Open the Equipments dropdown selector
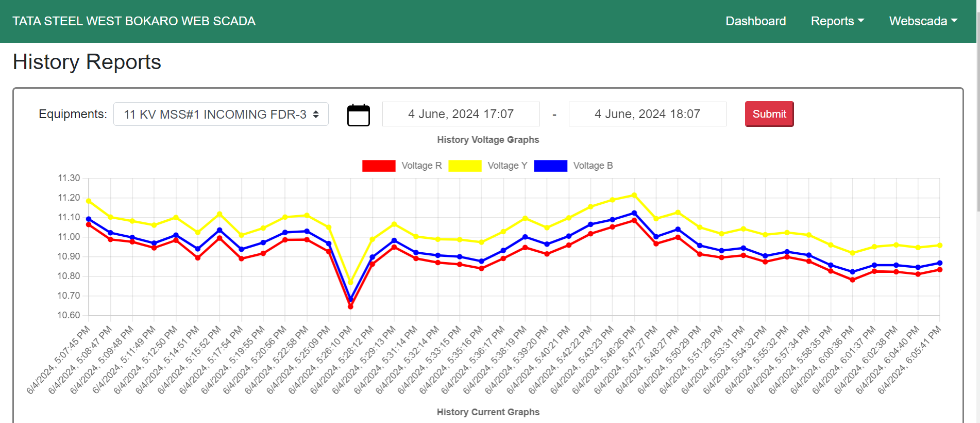 point(221,114)
